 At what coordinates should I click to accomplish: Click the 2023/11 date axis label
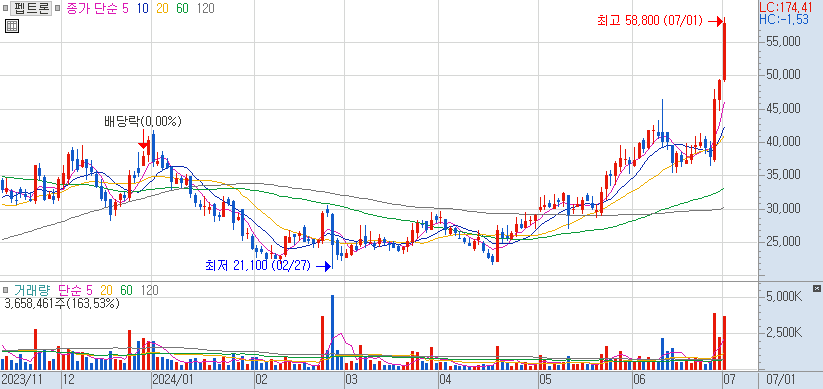tap(22, 379)
